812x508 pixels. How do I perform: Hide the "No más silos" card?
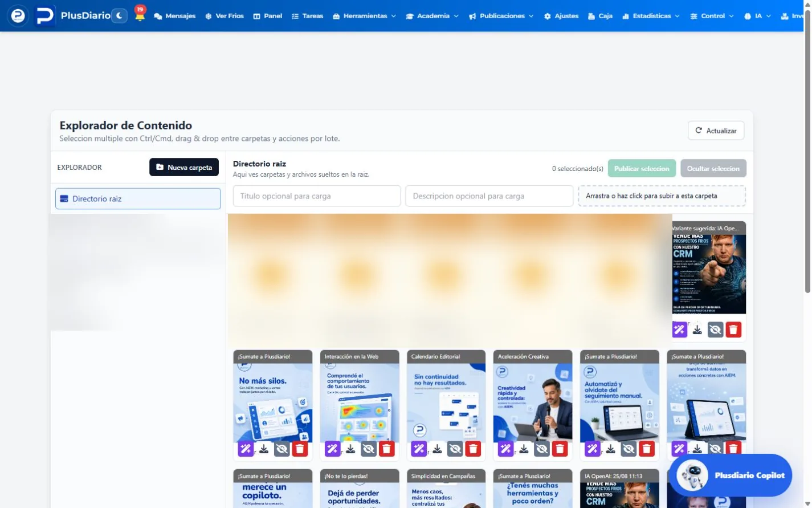pyautogui.click(x=281, y=449)
